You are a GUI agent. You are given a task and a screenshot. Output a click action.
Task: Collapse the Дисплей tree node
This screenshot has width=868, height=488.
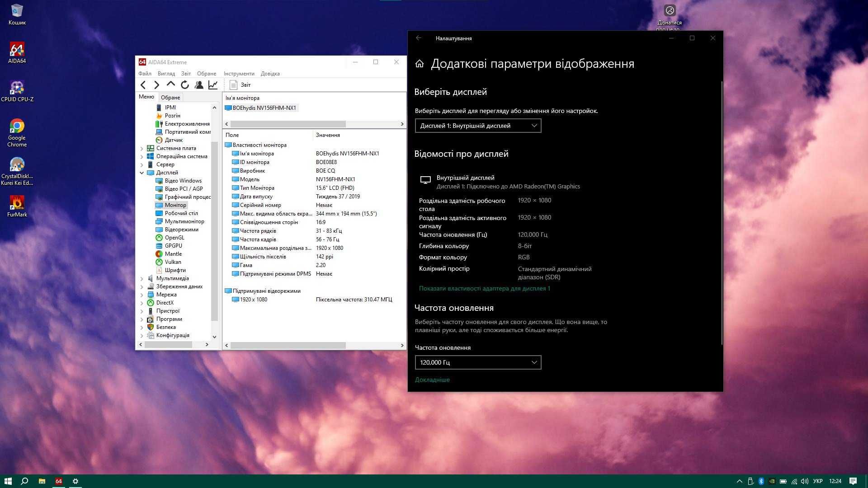pos(142,173)
